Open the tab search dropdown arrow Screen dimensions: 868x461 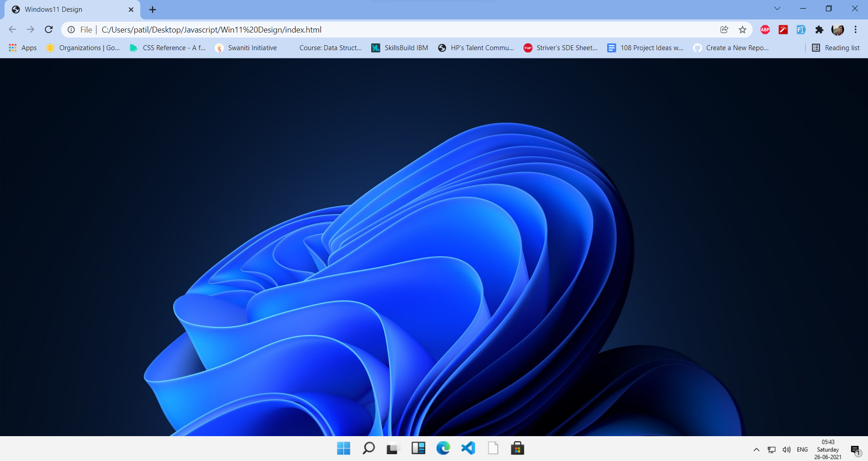pos(778,8)
